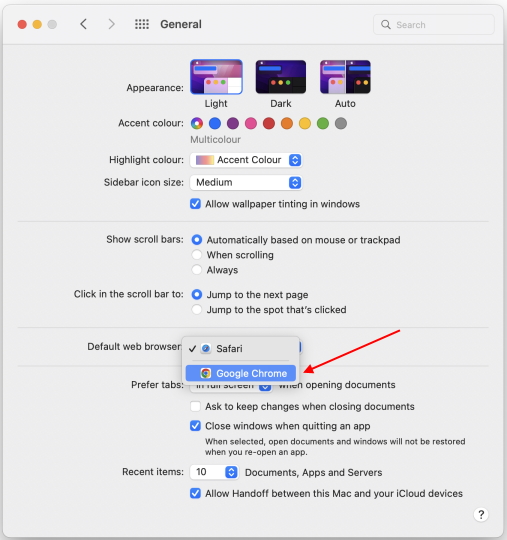Untick Allow wallpaper tinting in windows
The width and height of the screenshot is (507, 540).
[195, 204]
